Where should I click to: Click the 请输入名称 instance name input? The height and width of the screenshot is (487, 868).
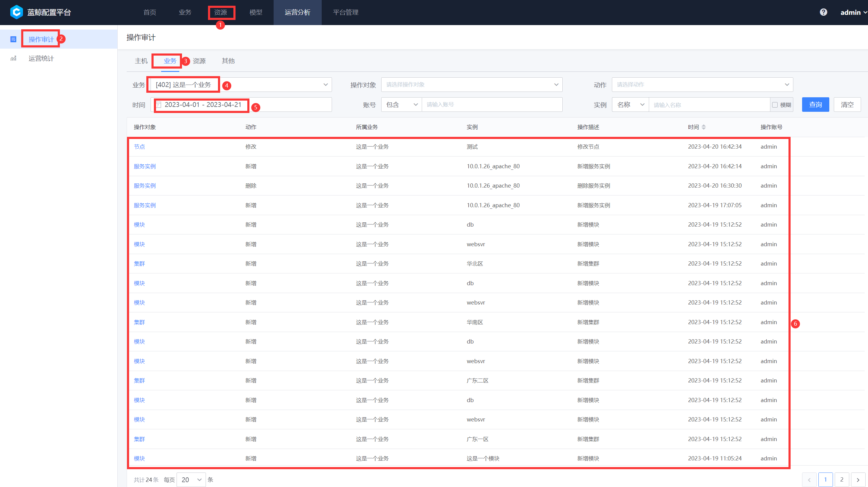[709, 105]
